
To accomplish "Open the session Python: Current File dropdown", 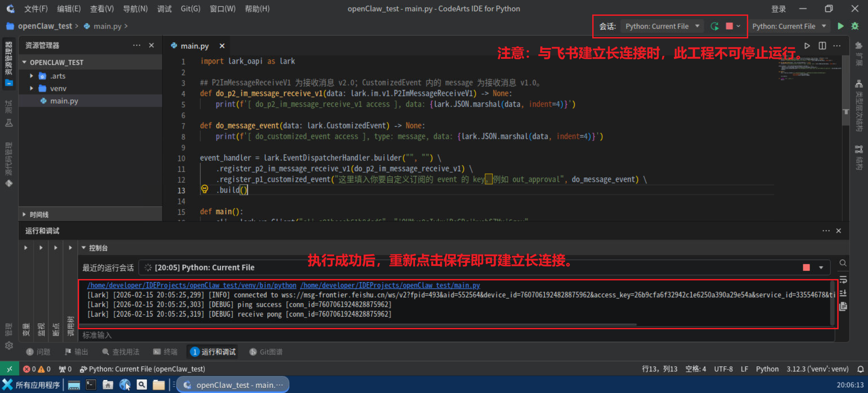I will tap(662, 26).
